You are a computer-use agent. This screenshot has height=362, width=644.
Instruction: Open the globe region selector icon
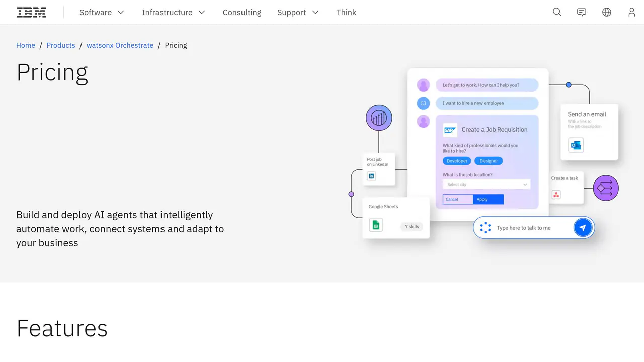pos(607,12)
